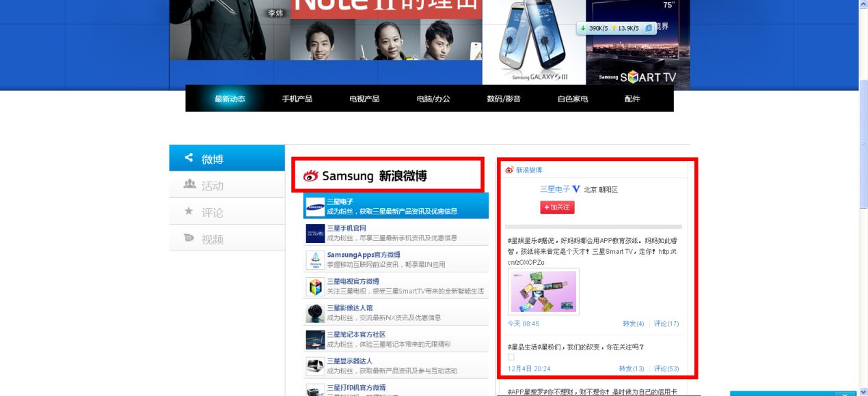
Task: Open the 三星电子 profile name in feed
Action: (555, 189)
